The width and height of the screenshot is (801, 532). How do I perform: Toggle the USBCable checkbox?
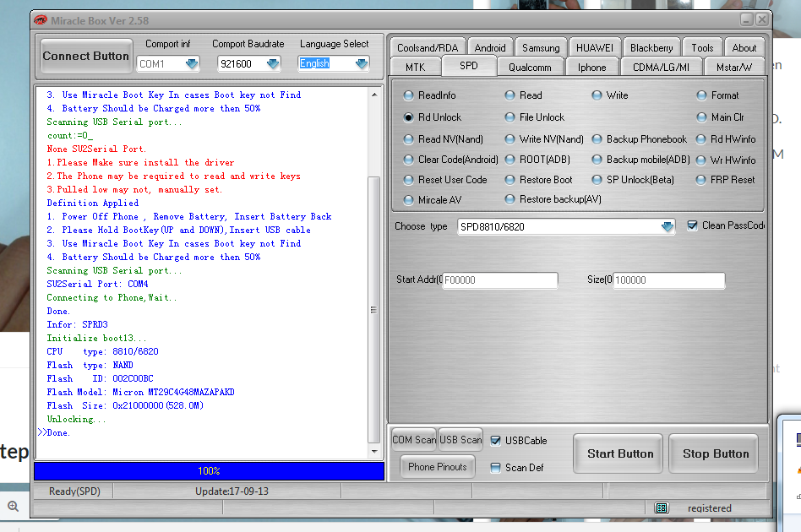495,441
